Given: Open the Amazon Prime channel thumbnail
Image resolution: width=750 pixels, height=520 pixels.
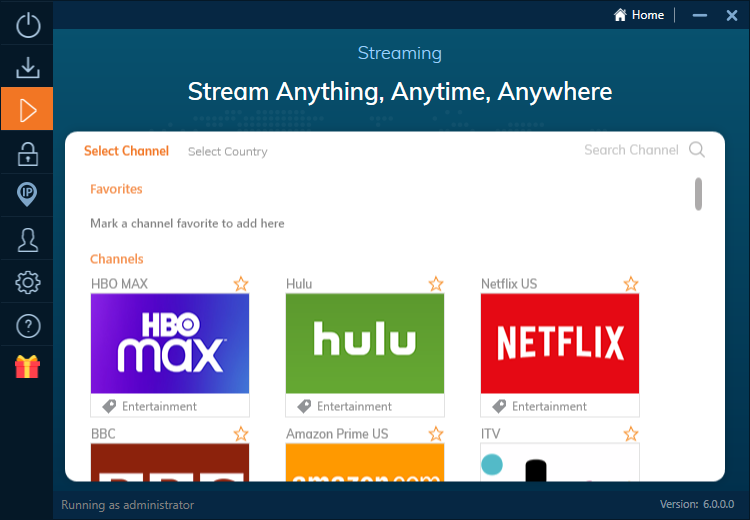Looking at the screenshot, I should (365, 462).
